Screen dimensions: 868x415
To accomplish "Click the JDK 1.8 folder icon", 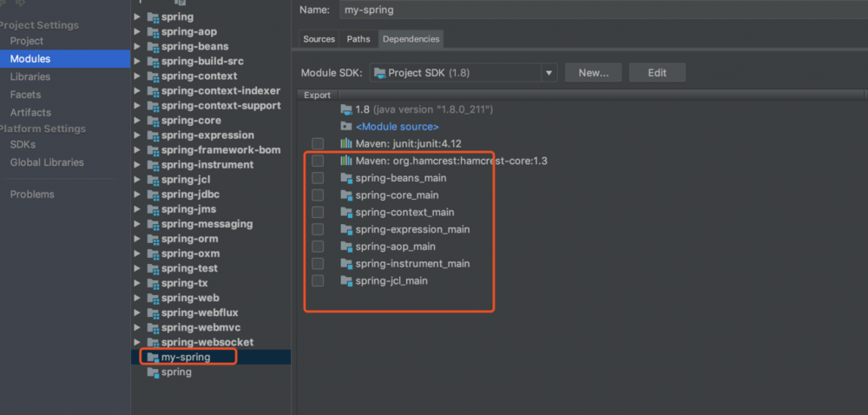I will pos(346,109).
